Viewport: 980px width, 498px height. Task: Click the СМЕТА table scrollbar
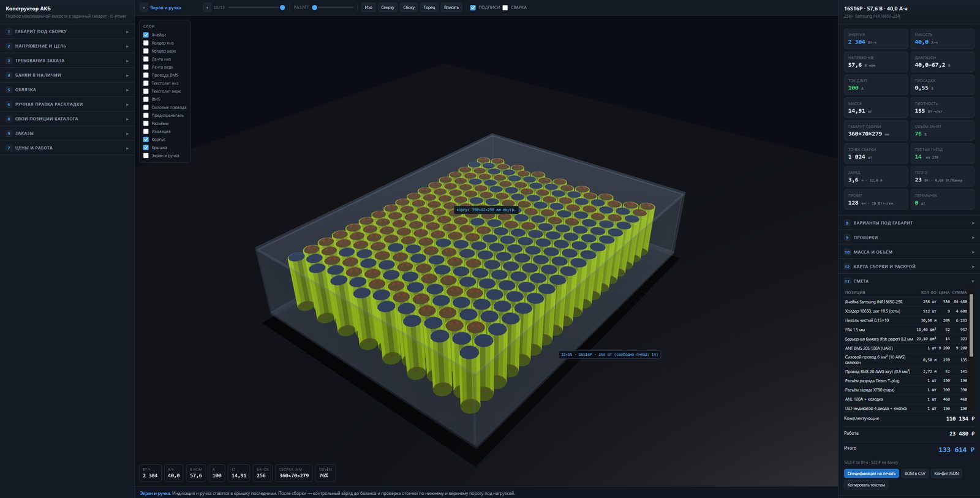coord(971,325)
